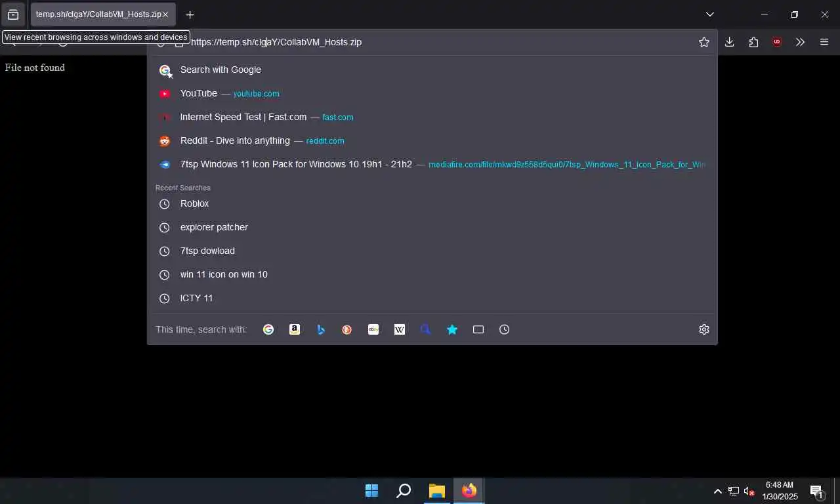Open search settings gear in dropdown

pos(704,329)
